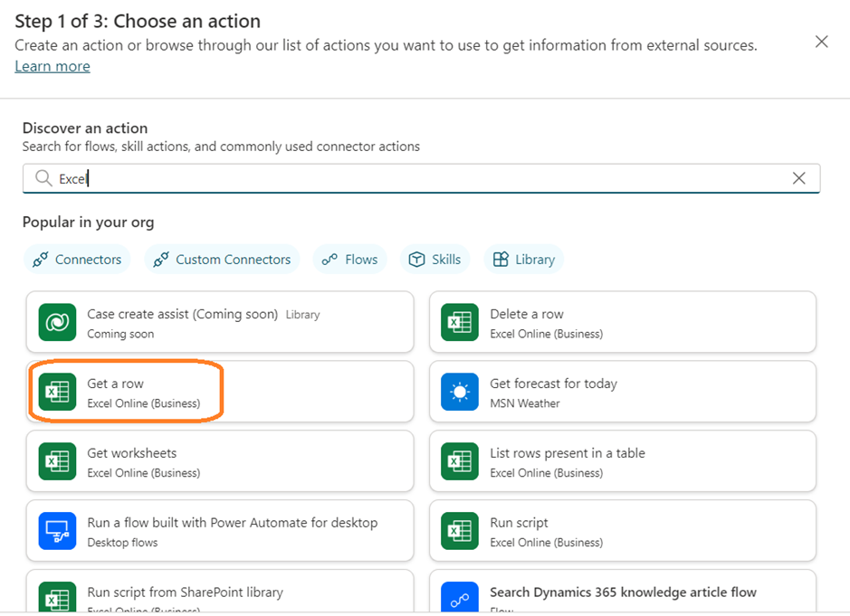Select the Skills filter chip
The height and width of the screenshot is (616, 850).
435,260
